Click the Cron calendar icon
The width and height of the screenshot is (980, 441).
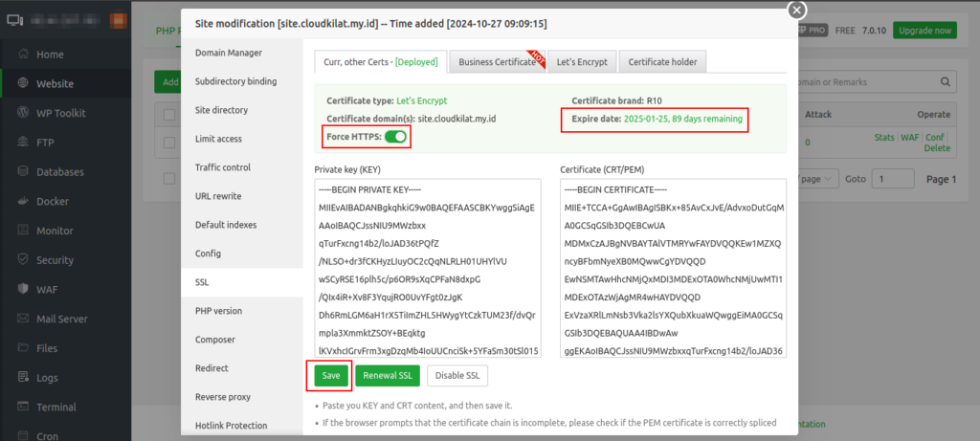[x=23, y=435]
